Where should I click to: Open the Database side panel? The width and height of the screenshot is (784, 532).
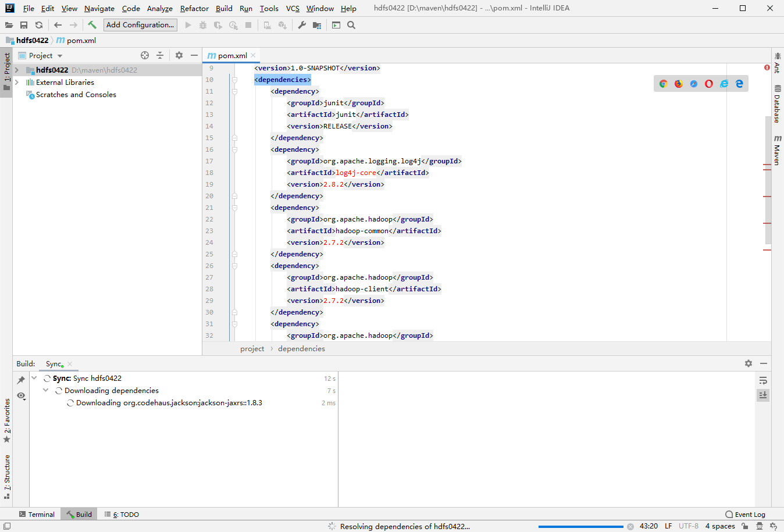tap(777, 104)
